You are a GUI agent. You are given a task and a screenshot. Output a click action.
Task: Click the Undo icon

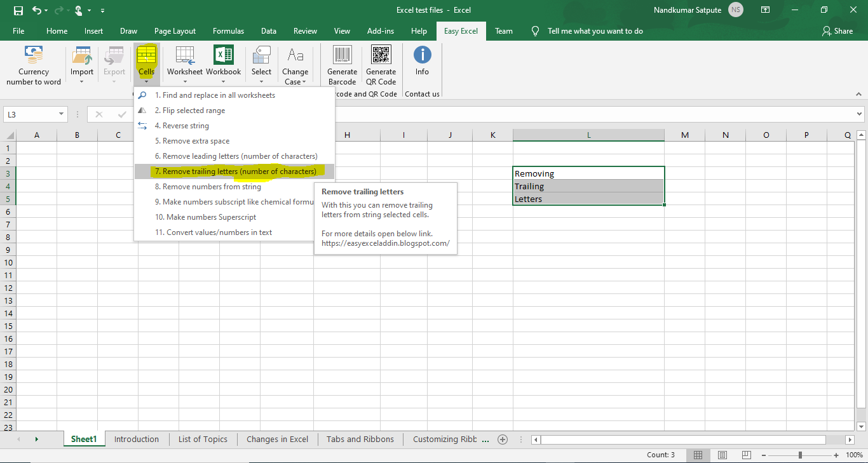click(36, 10)
